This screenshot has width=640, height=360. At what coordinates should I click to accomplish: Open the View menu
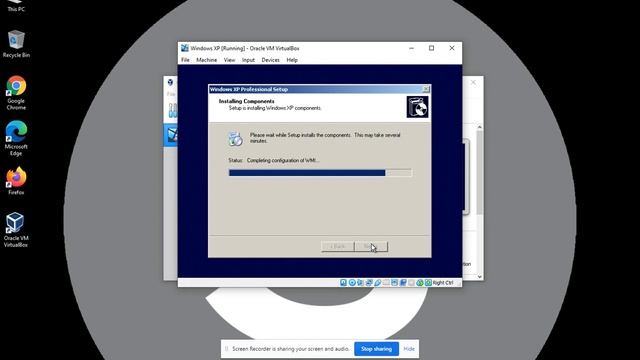click(229, 60)
